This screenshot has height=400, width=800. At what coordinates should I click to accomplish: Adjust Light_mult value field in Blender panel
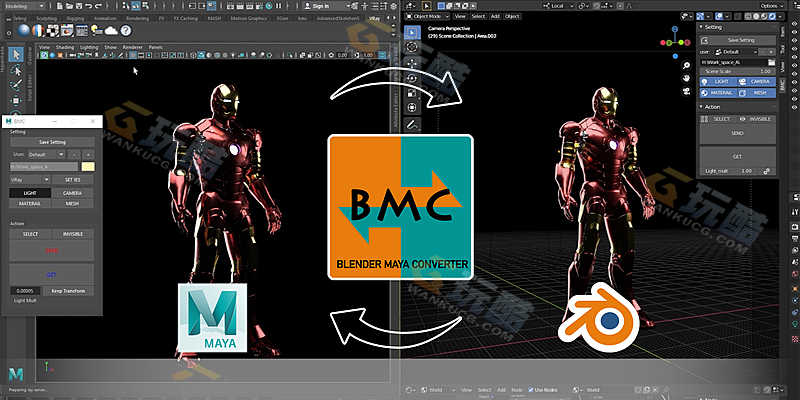(729, 171)
